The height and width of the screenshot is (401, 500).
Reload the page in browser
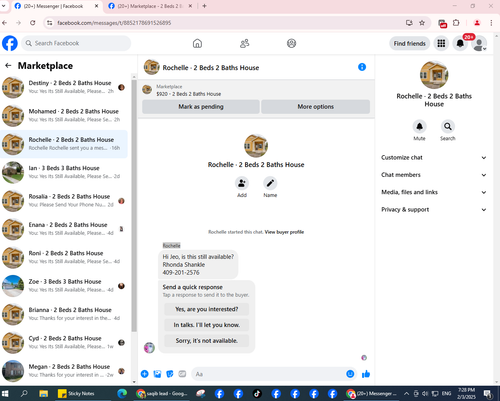(x=32, y=23)
